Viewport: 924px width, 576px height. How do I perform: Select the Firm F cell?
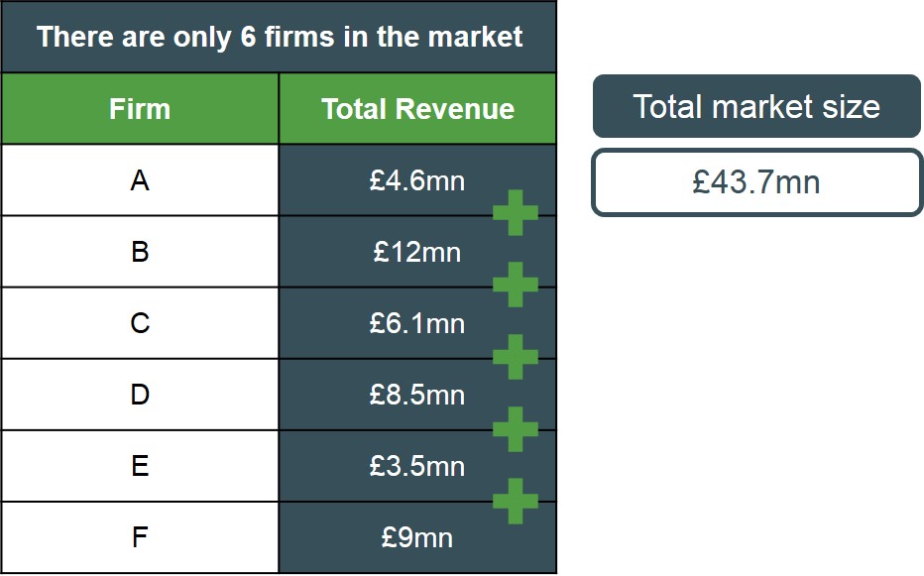click(140, 537)
